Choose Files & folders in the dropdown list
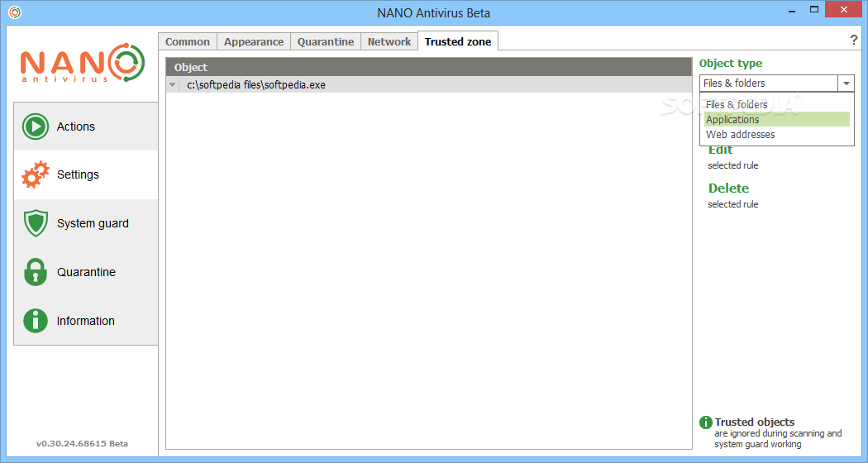 [777, 105]
